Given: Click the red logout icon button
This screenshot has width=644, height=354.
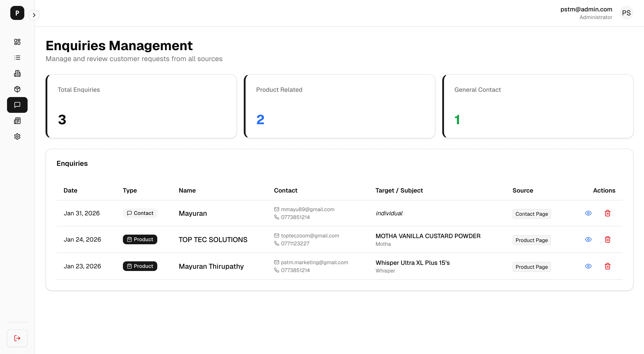Looking at the screenshot, I should (17, 338).
